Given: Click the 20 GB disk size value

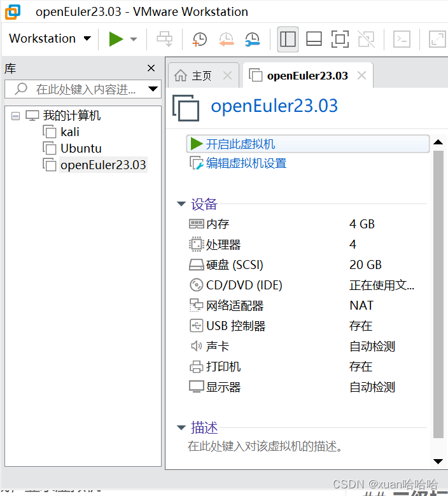Looking at the screenshot, I should tap(365, 265).
